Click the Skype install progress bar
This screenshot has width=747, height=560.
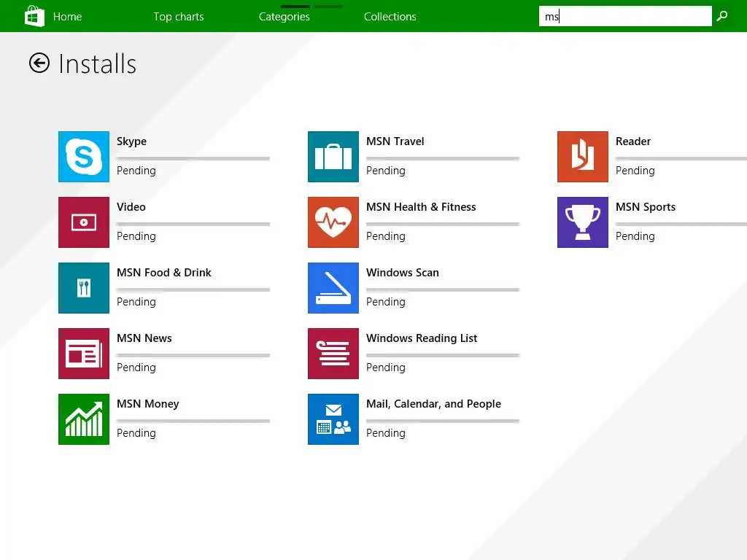pyautogui.click(x=193, y=158)
